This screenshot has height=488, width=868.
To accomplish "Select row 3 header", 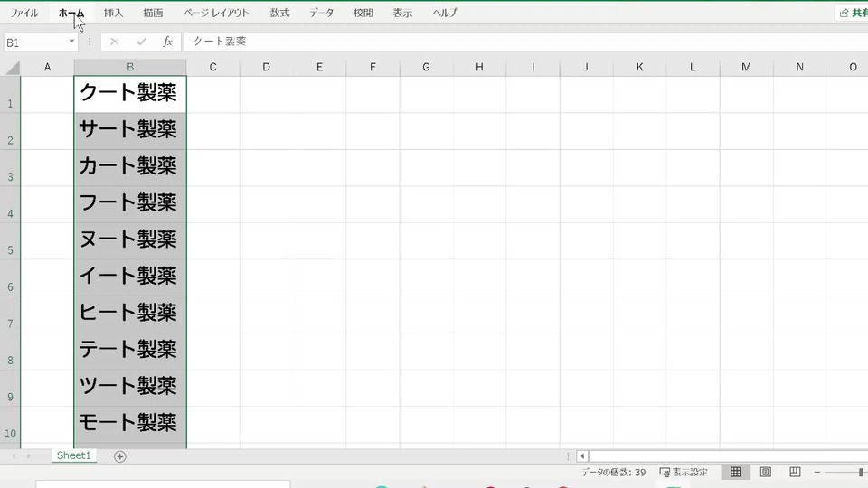I will (10, 168).
